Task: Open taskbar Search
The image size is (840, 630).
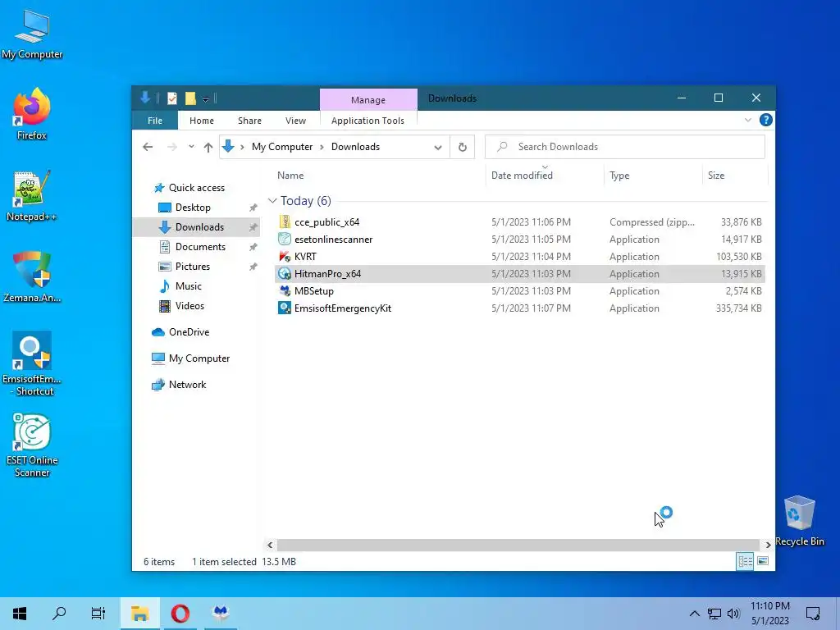Action: 59,614
